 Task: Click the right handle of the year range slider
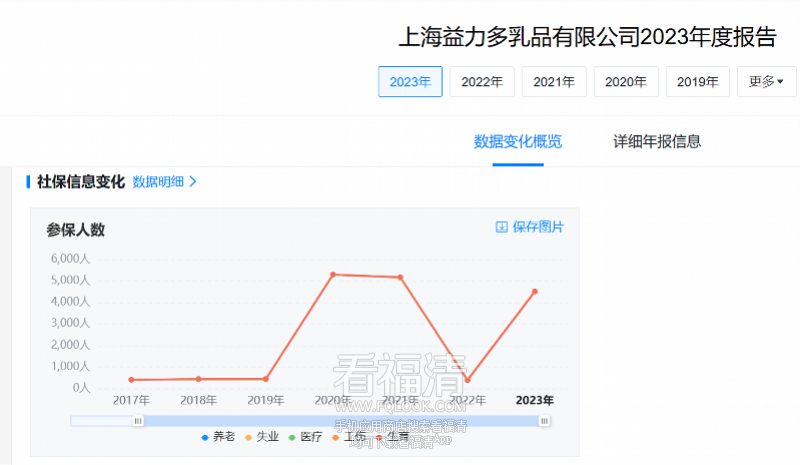point(544,421)
